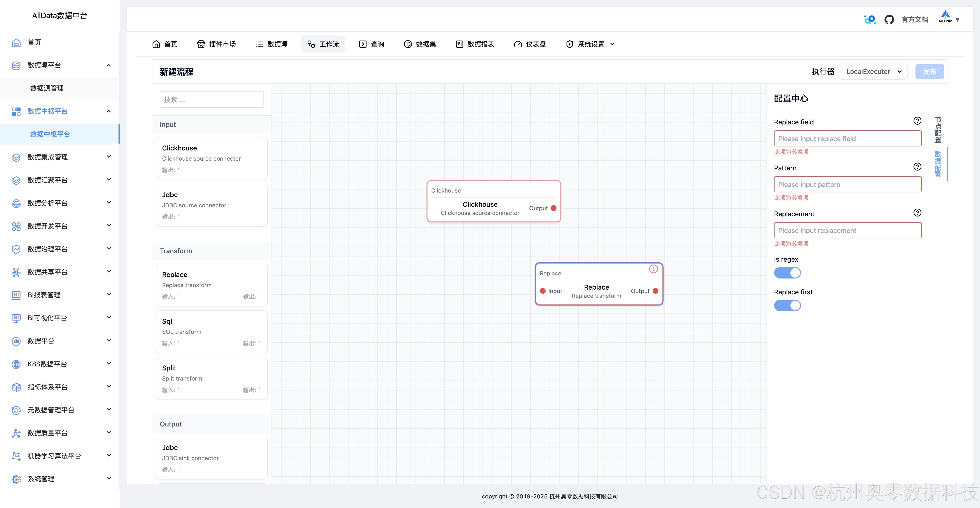Click the Clickhouse node Output port
The image size is (980, 508).
click(x=554, y=208)
